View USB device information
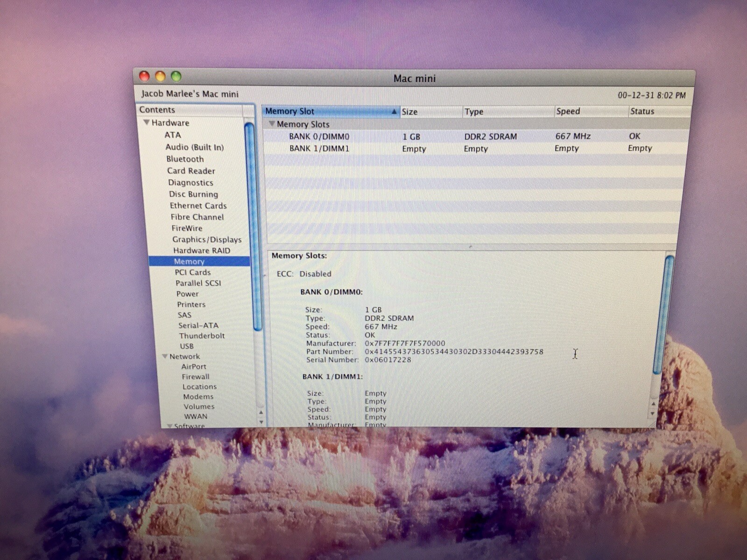Screen dimensions: 747x560 pyautogui.click(x=186, y=346)
